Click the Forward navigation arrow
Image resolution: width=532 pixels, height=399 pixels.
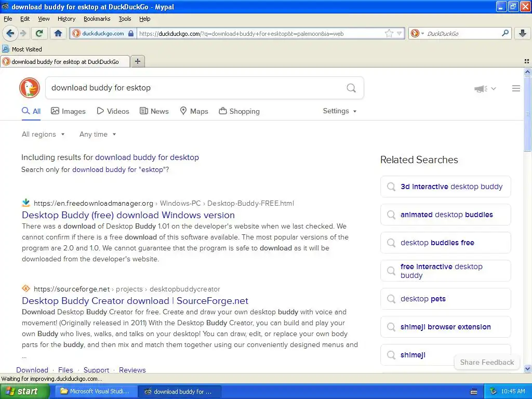(23, 33)
